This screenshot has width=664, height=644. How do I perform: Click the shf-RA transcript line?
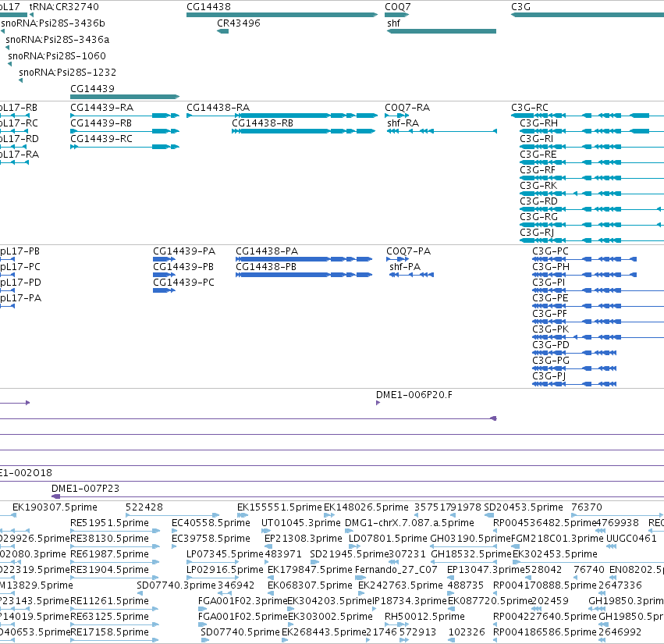pyautogui.click(x=442, y=131)
